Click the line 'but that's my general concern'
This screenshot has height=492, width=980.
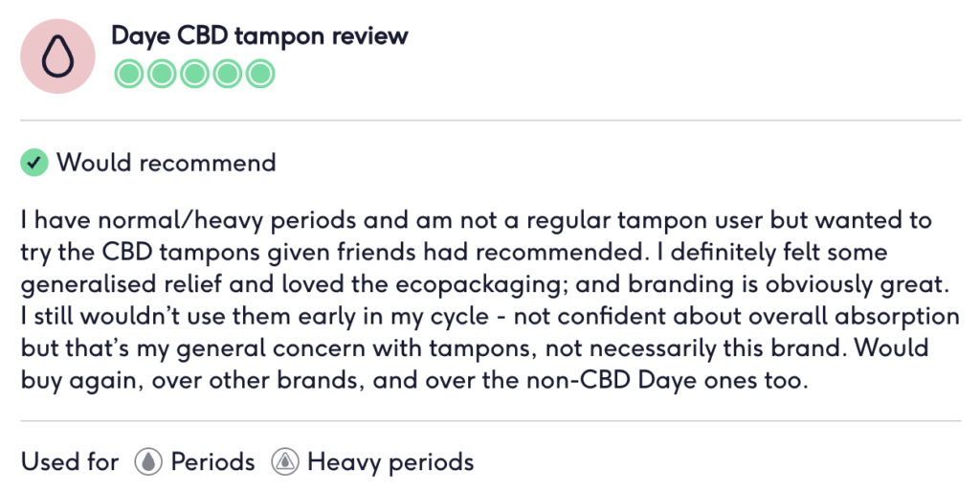pos(475,347)
